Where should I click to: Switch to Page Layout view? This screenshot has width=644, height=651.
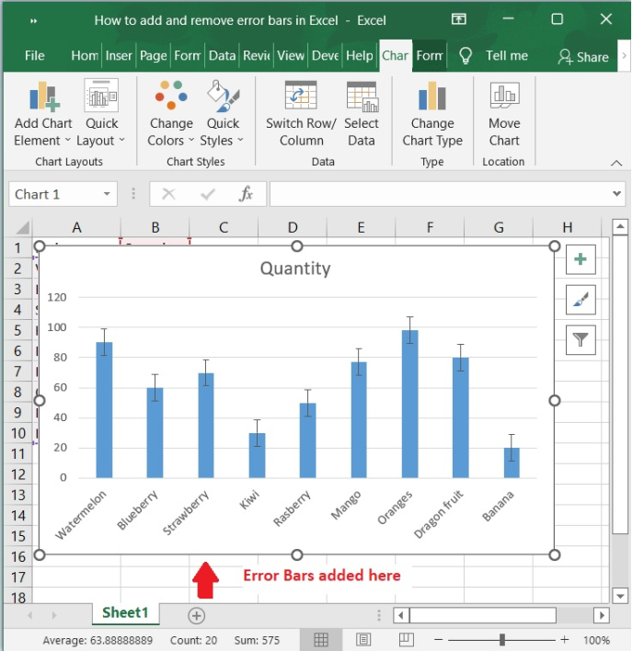(x=363, y=640)
